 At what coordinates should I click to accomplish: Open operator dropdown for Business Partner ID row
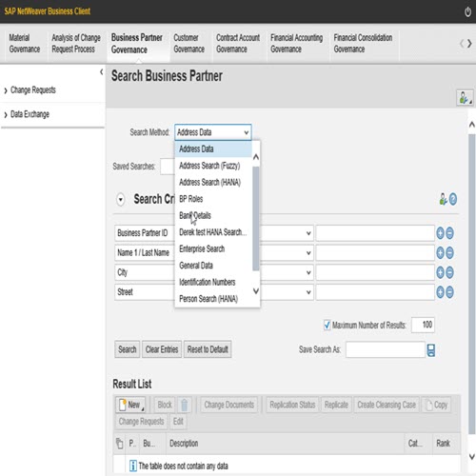pyautogui.click(x=308, y=233)
